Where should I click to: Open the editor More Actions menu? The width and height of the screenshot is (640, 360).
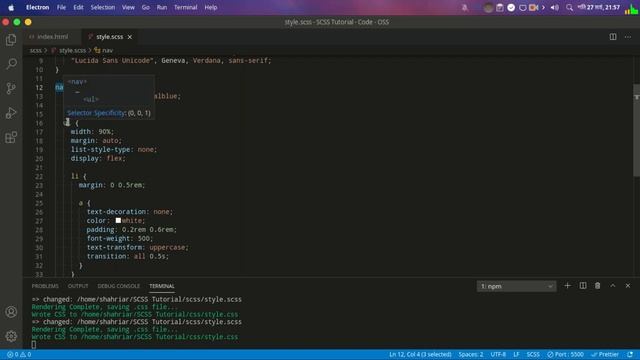point(628,37)
